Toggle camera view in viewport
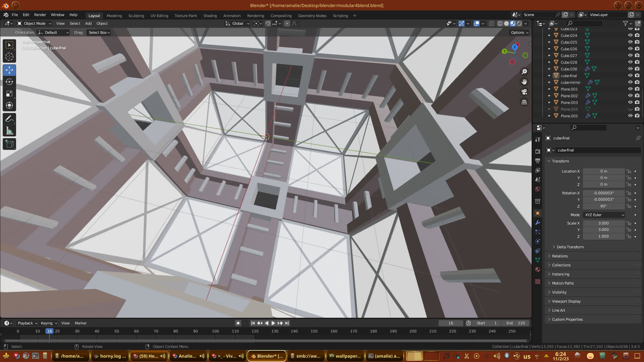Viewport: 644px width, 362px height. (x=524, y=92)
